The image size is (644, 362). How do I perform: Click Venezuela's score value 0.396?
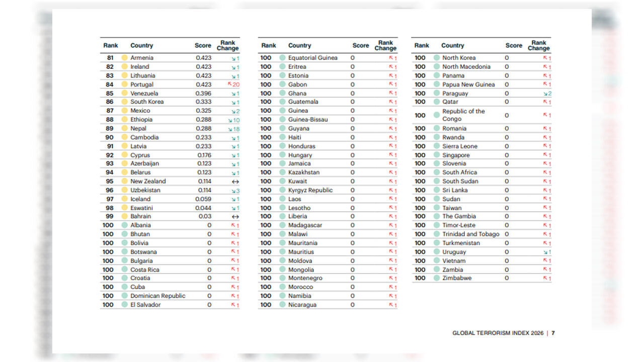coord(203,94)
